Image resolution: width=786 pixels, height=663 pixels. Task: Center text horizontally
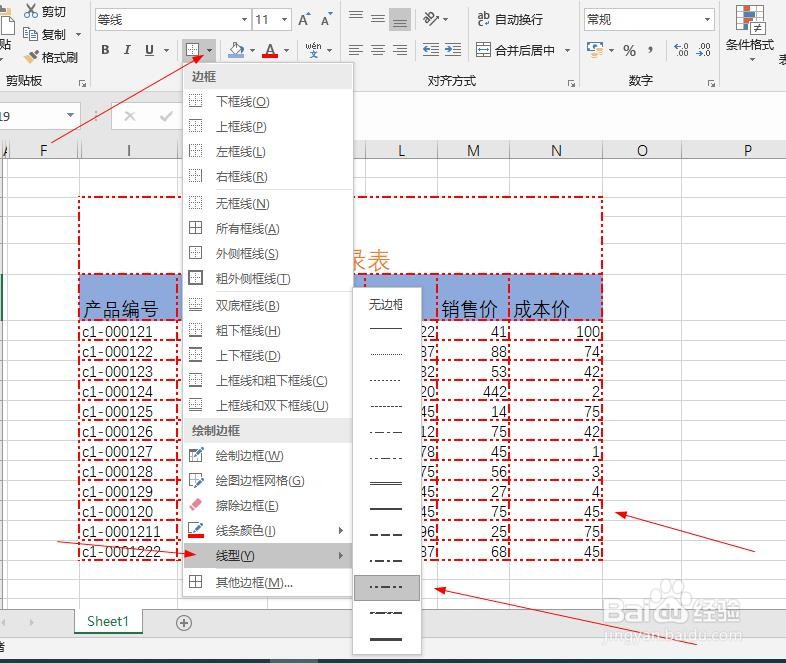click(378, 50)
